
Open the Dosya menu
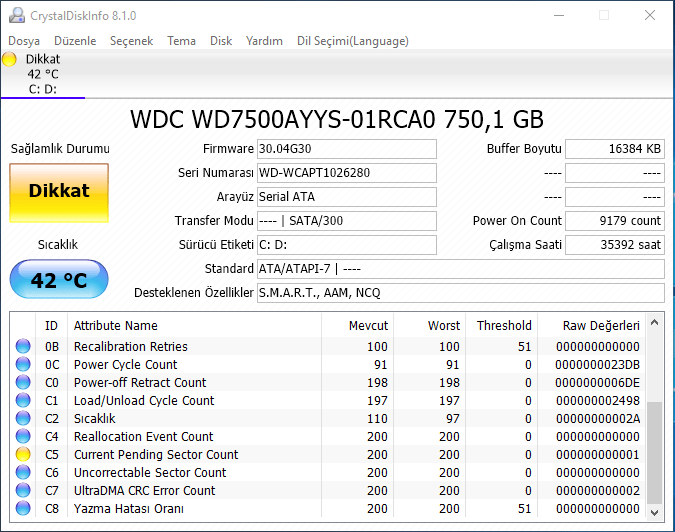click(x=24, y=41)
